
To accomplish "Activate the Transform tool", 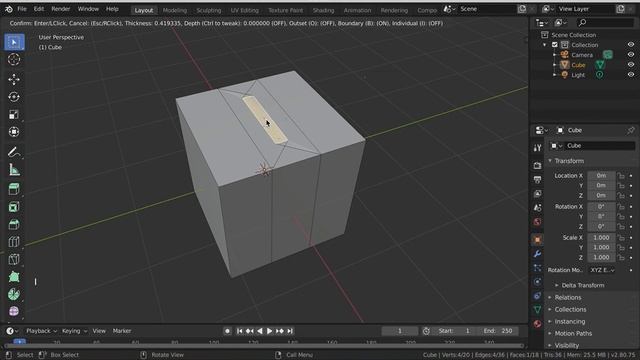I will click(x=14, y=132).
